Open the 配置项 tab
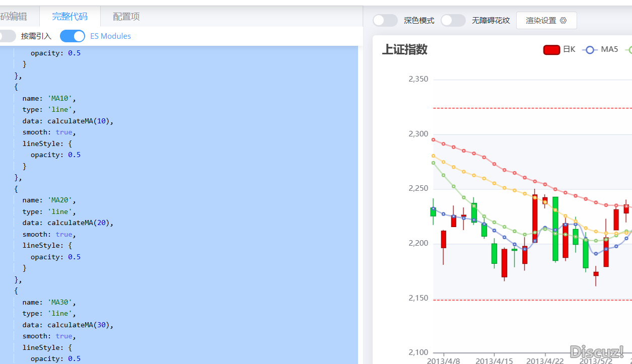 126,17
